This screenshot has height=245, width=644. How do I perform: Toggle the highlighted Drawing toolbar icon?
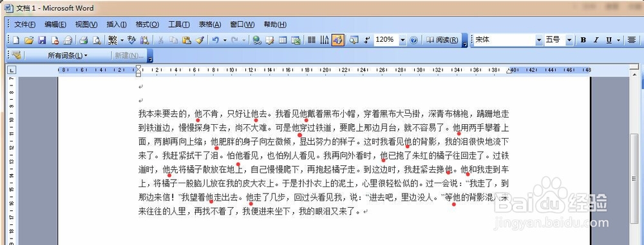click(337, 41)
